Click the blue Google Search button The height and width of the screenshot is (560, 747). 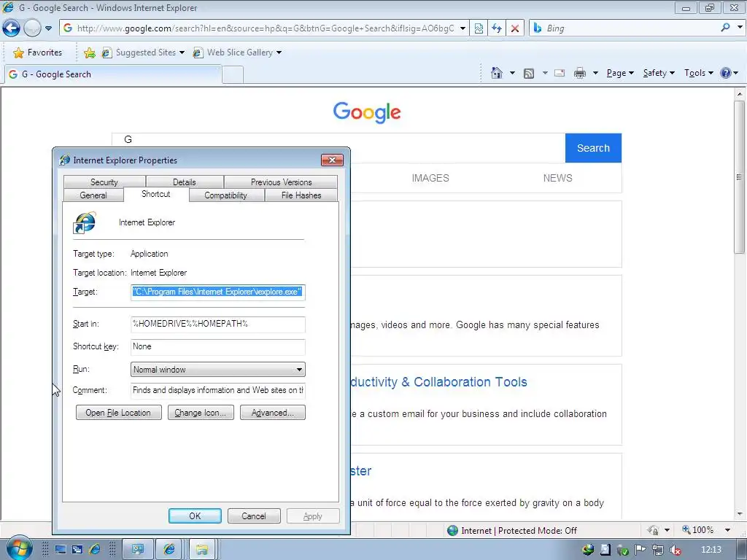593,148
